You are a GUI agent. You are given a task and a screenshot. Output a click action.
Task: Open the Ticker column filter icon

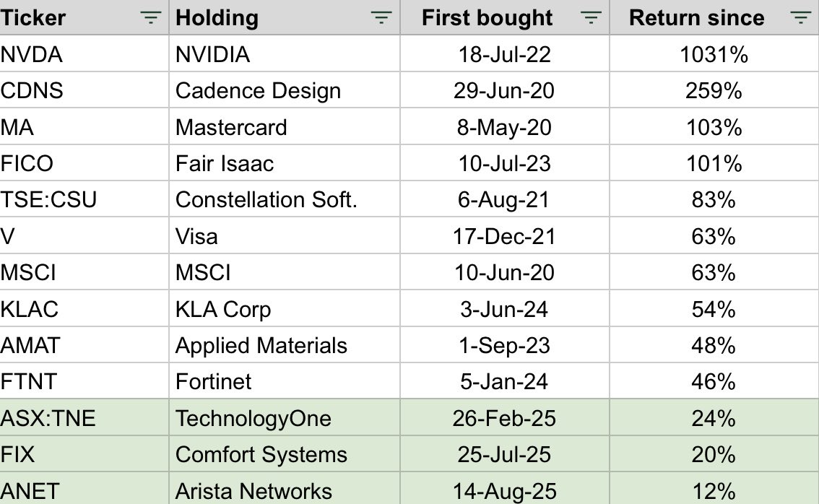(150, 18)
